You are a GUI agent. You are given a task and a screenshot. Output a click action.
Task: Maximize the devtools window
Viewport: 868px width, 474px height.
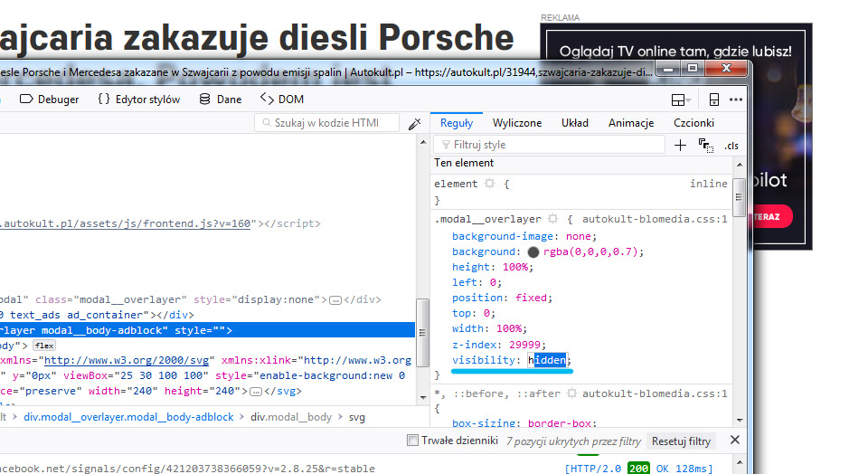pos(693,69)
